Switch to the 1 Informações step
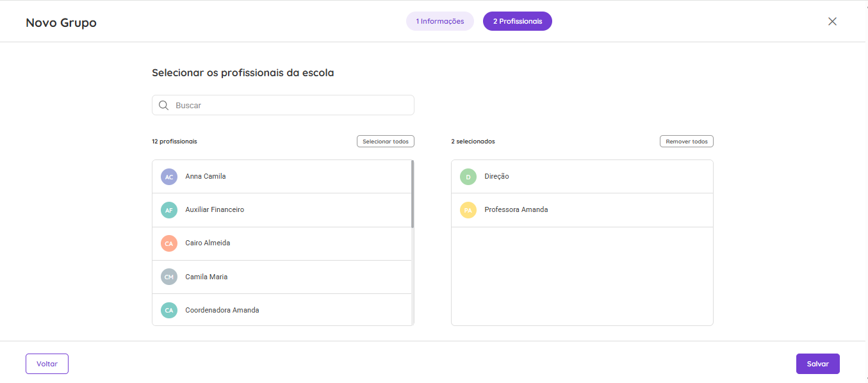 pos(440,21)
